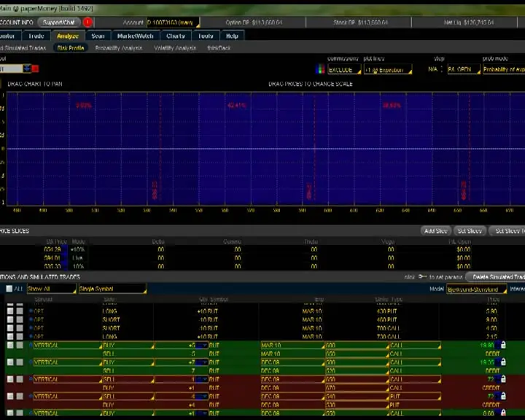Click the wrench icon next to 'to set params'

422,277
